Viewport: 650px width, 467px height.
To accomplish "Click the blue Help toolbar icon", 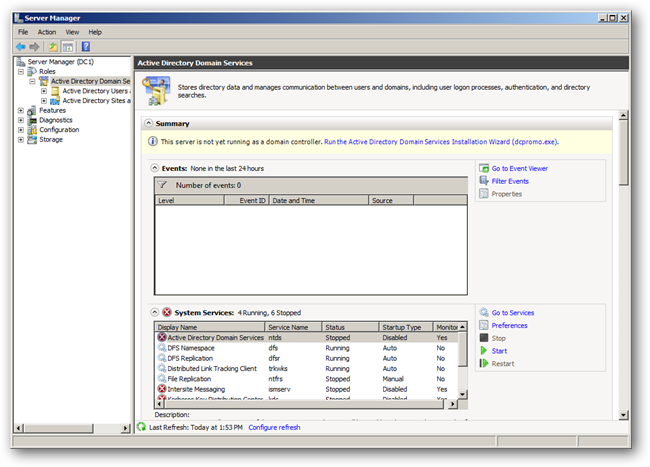I will 86,46.
